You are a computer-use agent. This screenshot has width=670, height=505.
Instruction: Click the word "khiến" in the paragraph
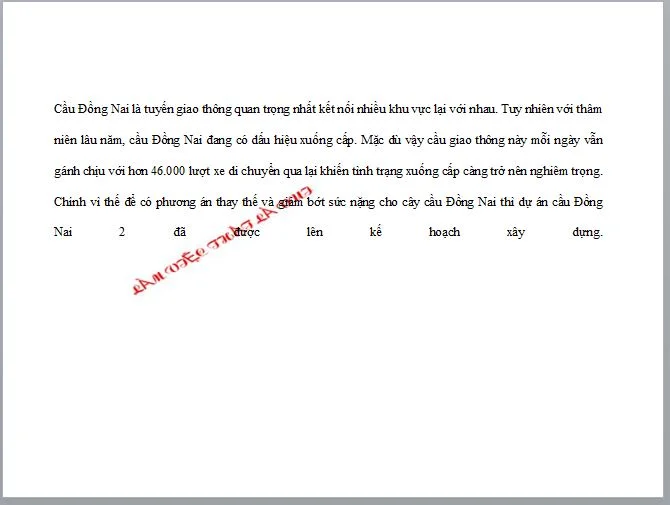(335, 171)
